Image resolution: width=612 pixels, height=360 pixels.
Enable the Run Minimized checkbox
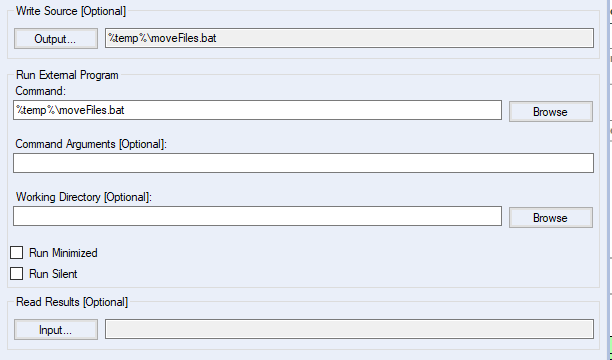tap(16, 253)
